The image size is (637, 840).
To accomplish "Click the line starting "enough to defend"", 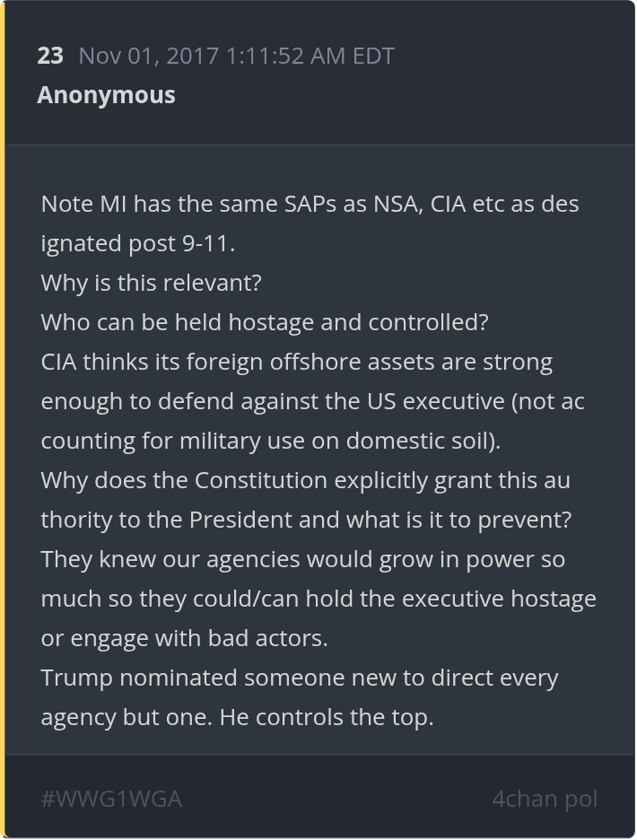I will pyautogui.click(x=312, y=401).
